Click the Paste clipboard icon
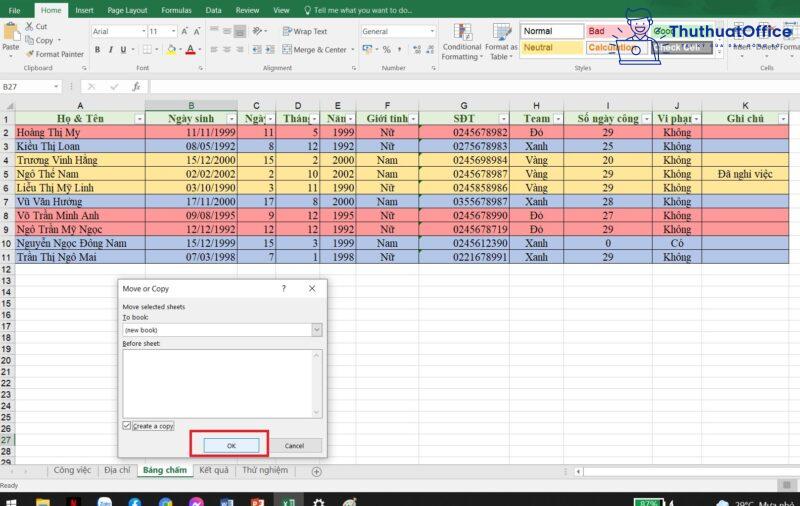The height and width of the screenshot is (506, 800). (10, 32)
